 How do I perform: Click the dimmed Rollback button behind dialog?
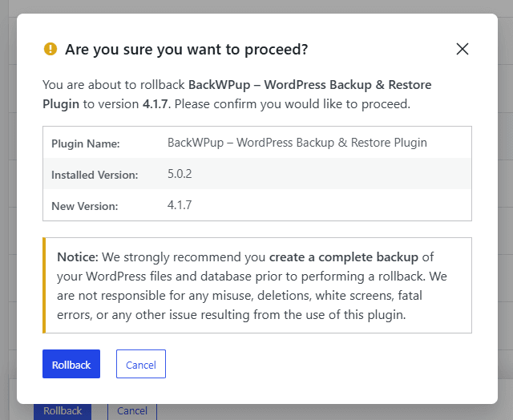63,411
